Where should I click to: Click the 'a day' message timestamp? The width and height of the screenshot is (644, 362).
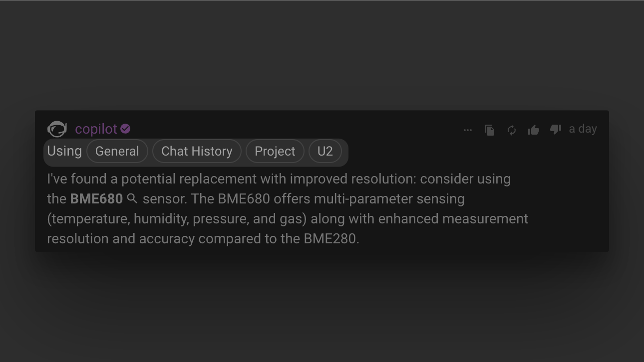tap(583, 129)
